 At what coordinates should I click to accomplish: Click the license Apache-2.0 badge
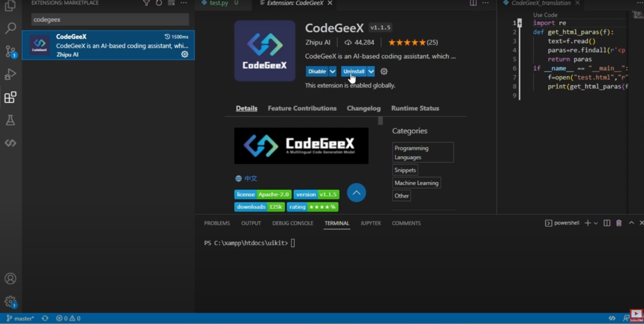pyautogui.click(x=263, y=194)
